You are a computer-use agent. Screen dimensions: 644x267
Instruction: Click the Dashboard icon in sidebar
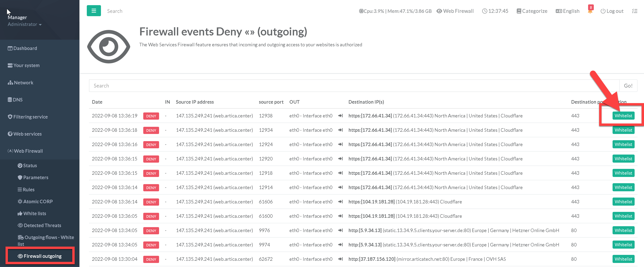coord(10,49)
